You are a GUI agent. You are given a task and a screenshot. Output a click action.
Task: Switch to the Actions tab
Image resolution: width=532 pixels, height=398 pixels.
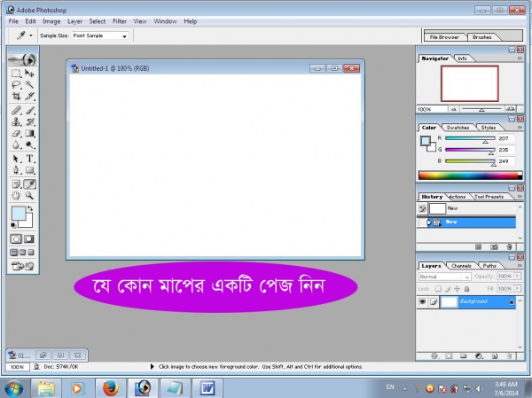pos(457,197)
